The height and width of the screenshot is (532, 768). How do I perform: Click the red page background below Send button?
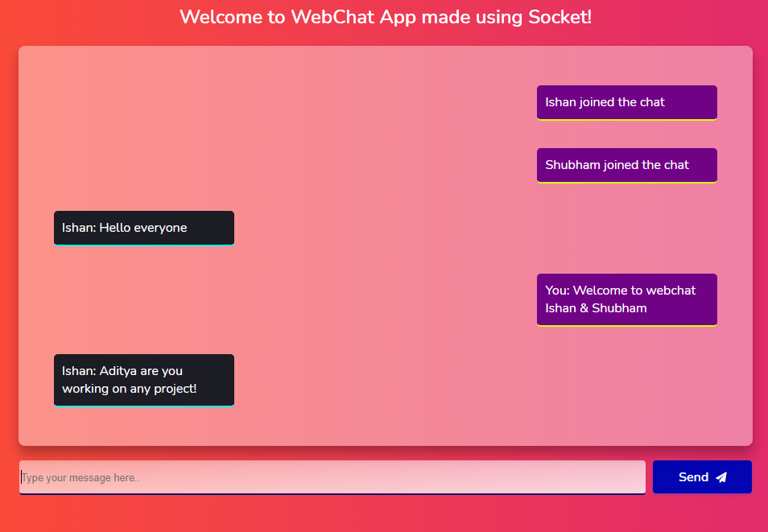702,513
